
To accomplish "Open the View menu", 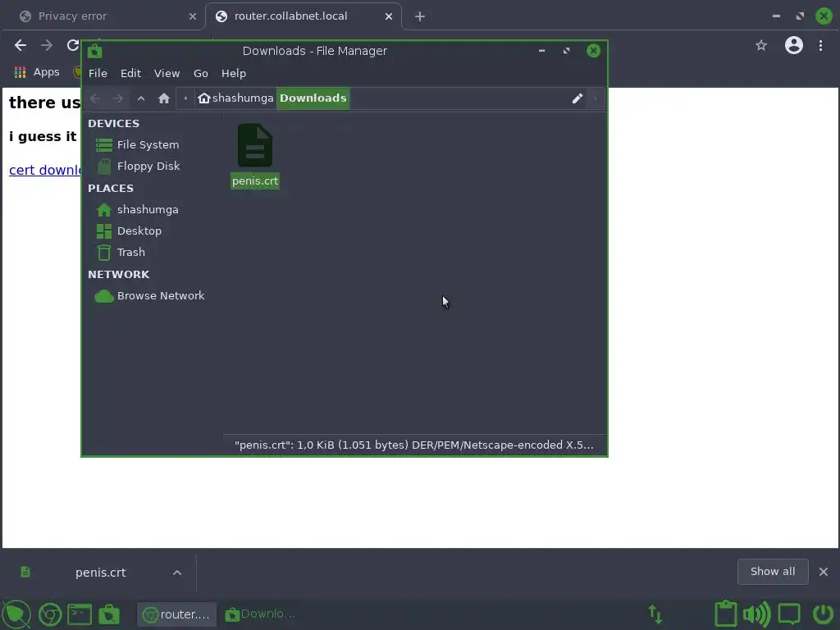I will (x=167, y=73).
